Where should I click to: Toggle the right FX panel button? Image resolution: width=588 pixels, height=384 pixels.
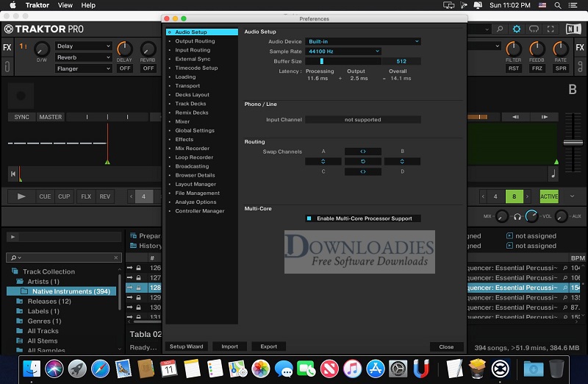point(580,48)
